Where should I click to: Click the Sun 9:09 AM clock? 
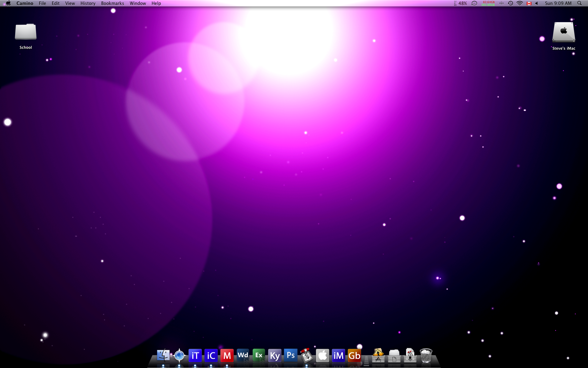[558, 3]
